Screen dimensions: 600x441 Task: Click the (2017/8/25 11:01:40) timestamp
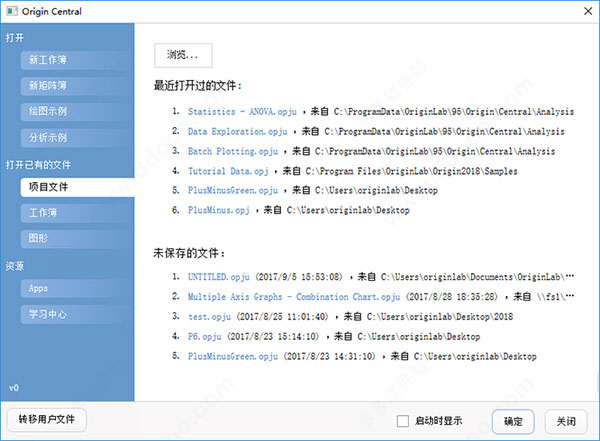[x=282, y=317]
